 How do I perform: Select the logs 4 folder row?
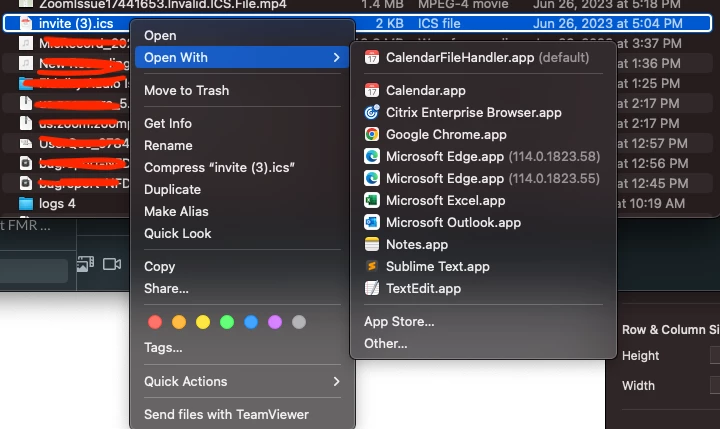[x=358, y=203]
